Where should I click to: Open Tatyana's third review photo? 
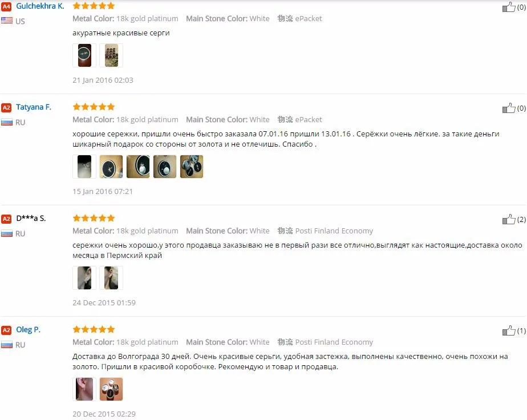[x=138, y=167]
